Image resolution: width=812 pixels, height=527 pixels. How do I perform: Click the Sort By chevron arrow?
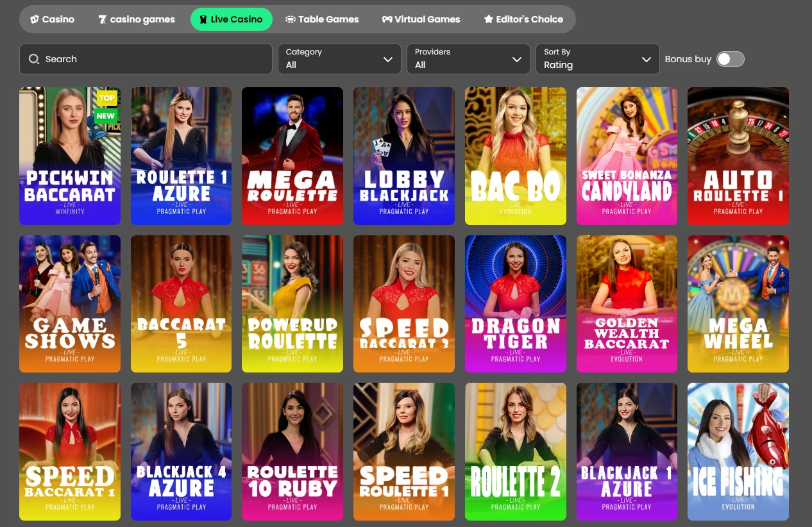point(646,60)
